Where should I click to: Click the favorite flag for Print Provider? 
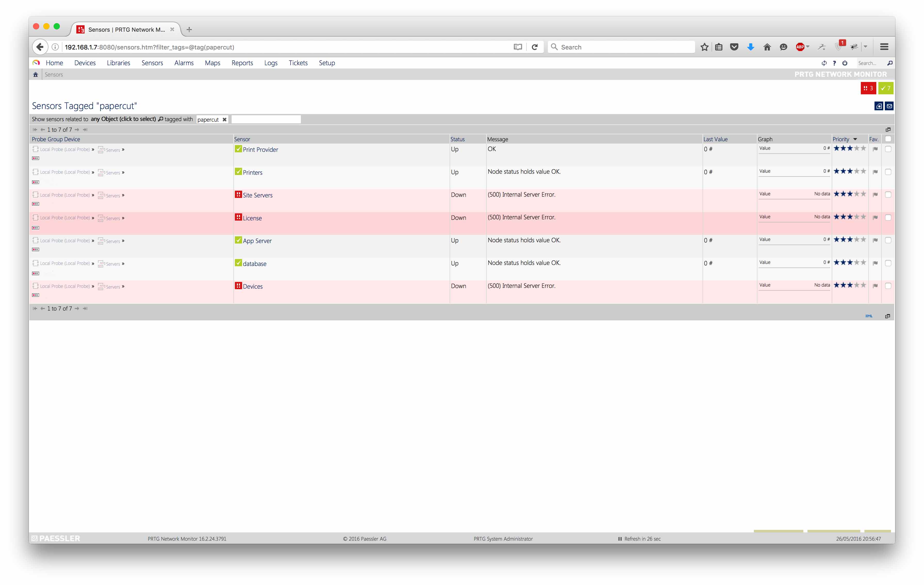coord(875,149)
